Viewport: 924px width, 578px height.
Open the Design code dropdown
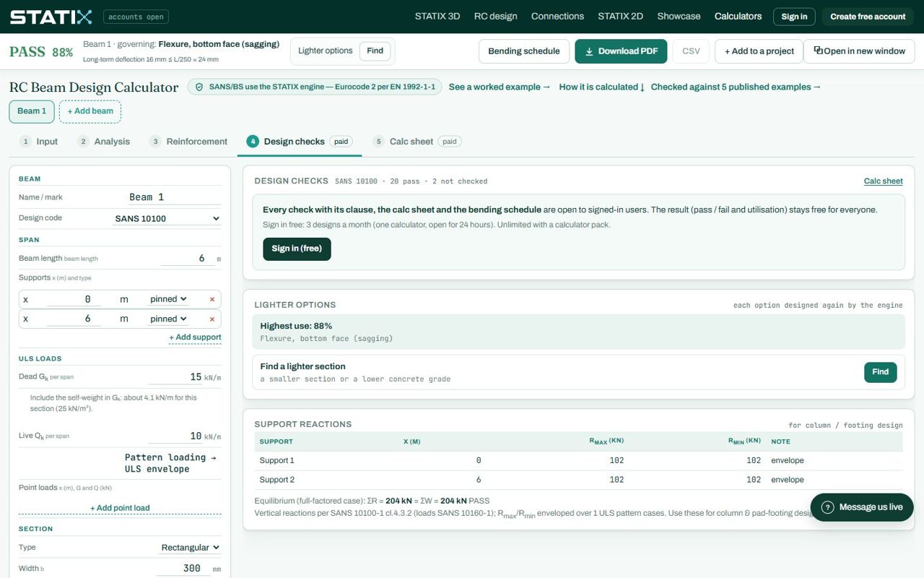pos(166,218)
